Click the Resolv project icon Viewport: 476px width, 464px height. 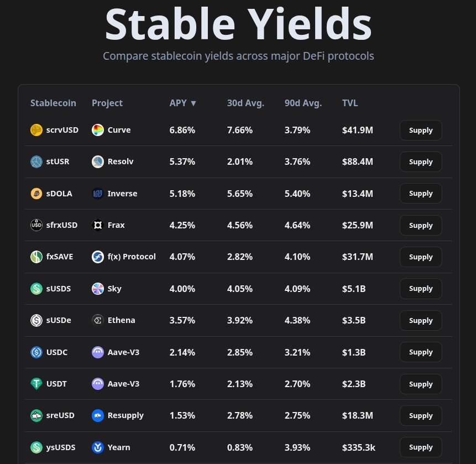(x=98, y=162)
